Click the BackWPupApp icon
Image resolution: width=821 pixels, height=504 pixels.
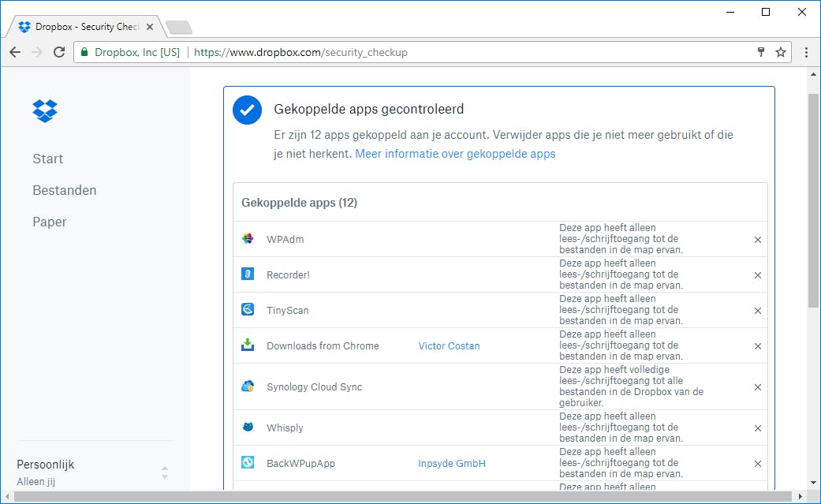pyautogui.click(x=248, y=463)
